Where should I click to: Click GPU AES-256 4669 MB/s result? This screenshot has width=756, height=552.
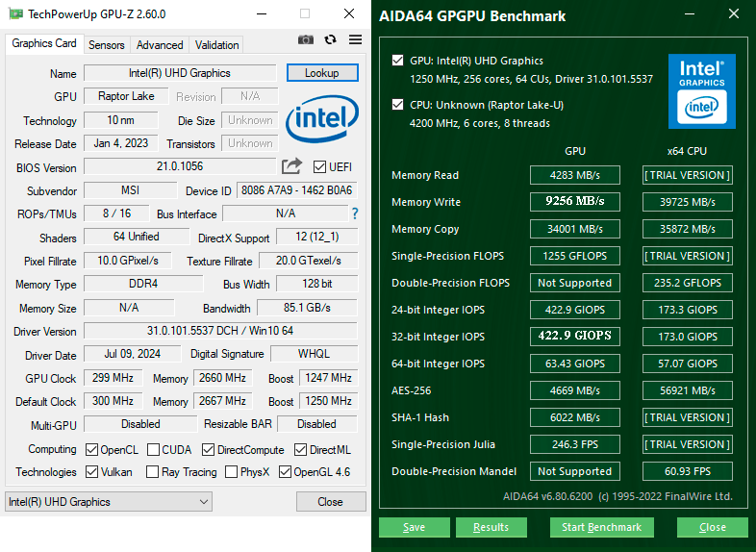click(x=575, y=390)
